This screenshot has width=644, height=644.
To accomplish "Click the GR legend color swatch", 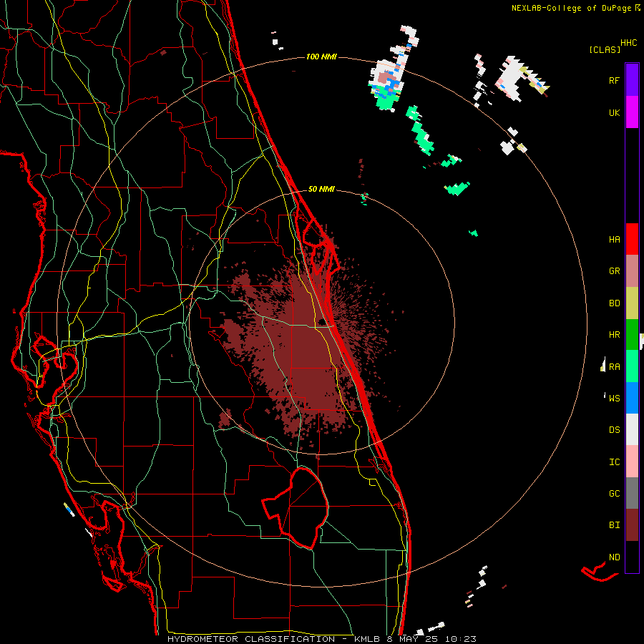I will pos(632,271).
